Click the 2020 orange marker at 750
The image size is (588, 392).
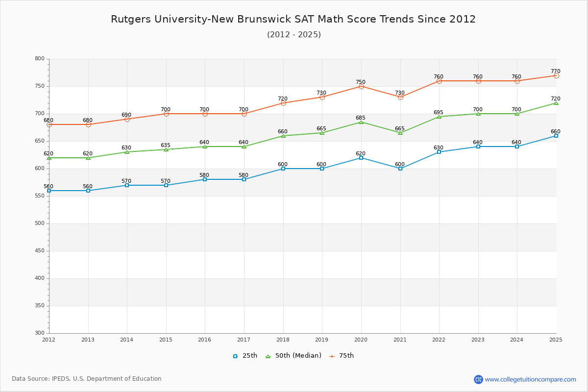point(361,86)
